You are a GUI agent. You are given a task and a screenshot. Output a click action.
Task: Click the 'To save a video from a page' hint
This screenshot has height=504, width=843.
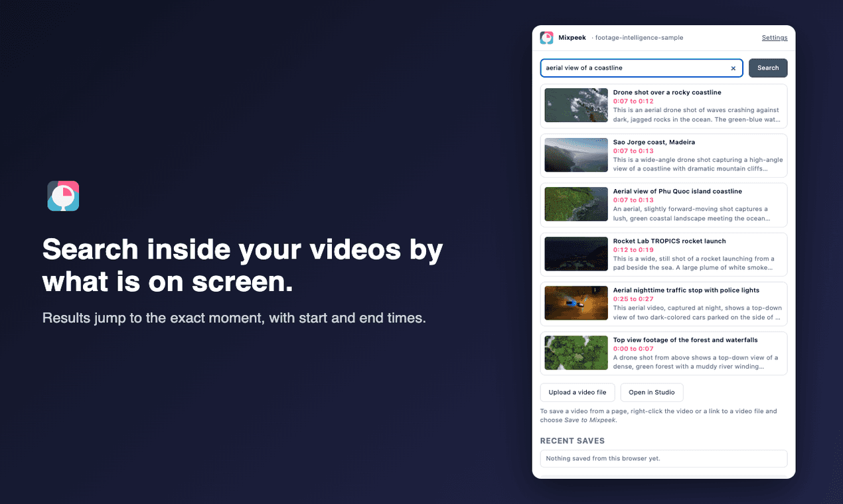(x=658, y=415)
